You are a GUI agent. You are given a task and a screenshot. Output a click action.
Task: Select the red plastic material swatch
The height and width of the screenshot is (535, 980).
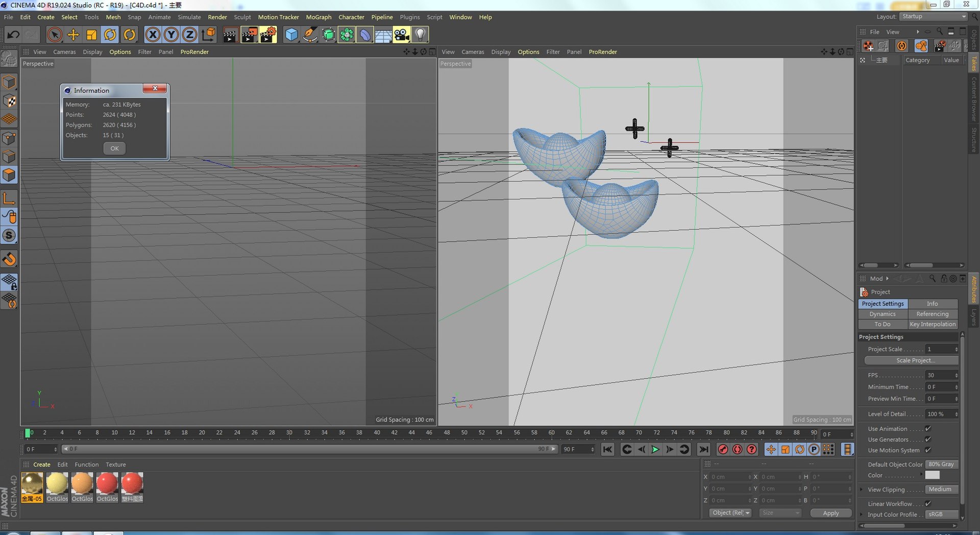[132, 487]
